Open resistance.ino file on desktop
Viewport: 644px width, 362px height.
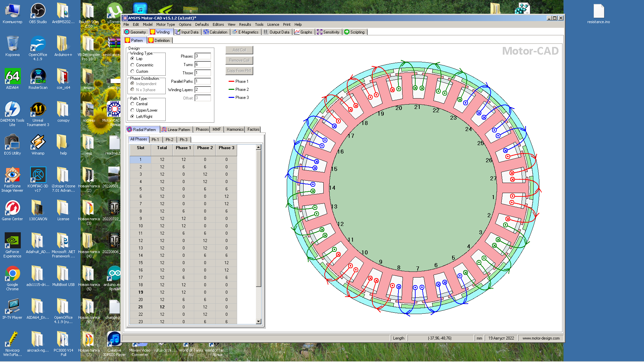click(599, 14)
